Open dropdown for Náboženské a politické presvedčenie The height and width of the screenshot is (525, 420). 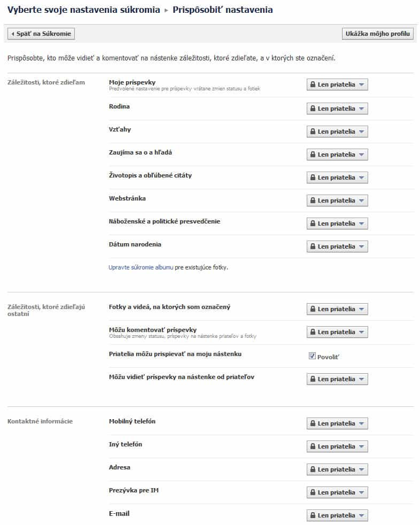[x=337, y=223]
